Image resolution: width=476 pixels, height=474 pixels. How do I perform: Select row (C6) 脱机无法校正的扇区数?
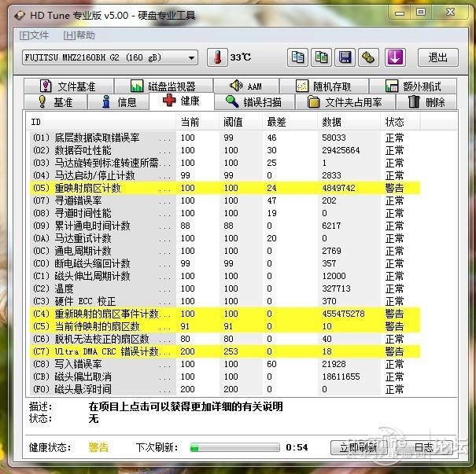pos(225,339)
